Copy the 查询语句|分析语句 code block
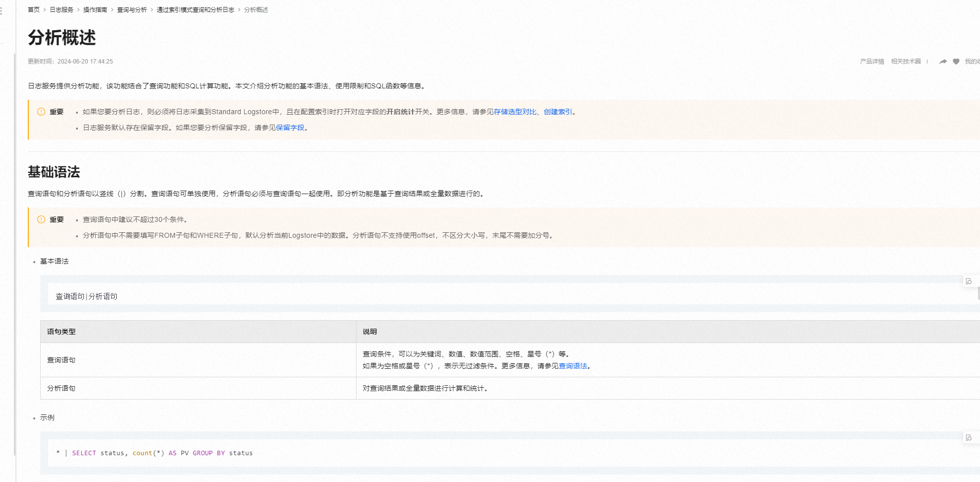The height and width of the screenshot is (482, 980). [x=969, y=281]
